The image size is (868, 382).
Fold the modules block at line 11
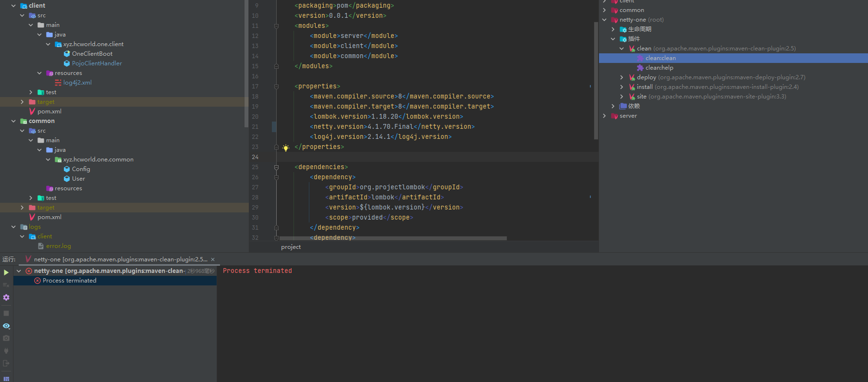tap(276, 26)
